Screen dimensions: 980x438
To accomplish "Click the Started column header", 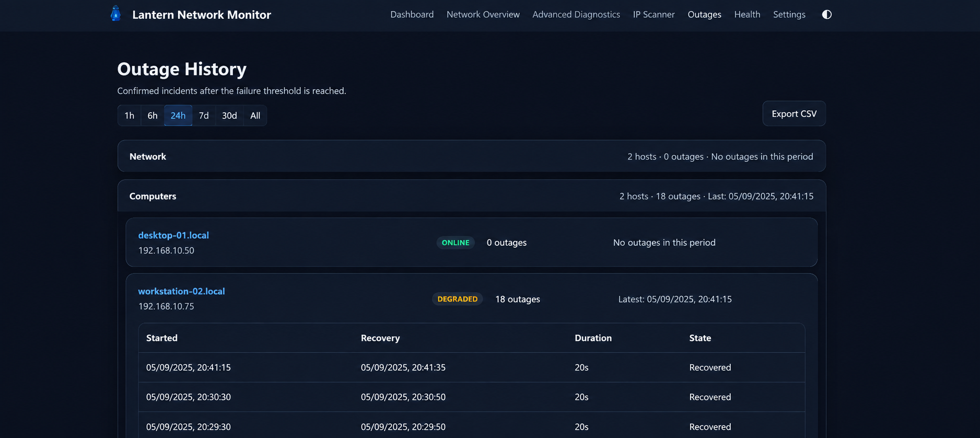I will click(x=162, y=338).
